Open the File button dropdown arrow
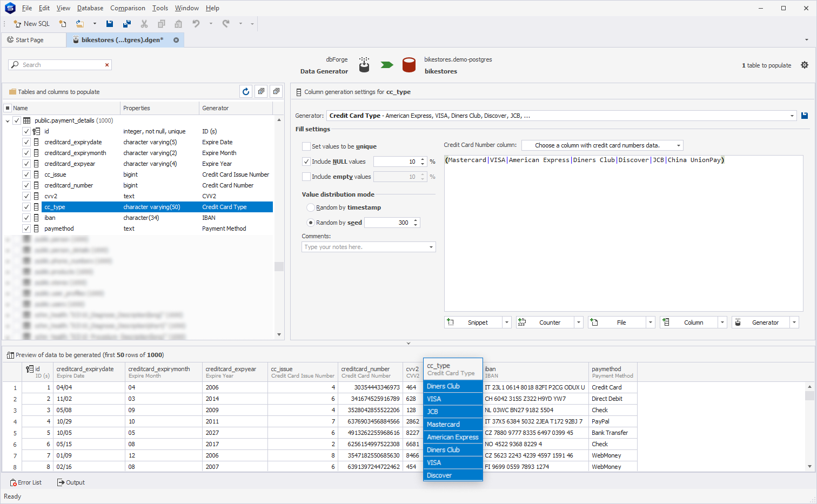Screen dimensions: 817x504 651,322
